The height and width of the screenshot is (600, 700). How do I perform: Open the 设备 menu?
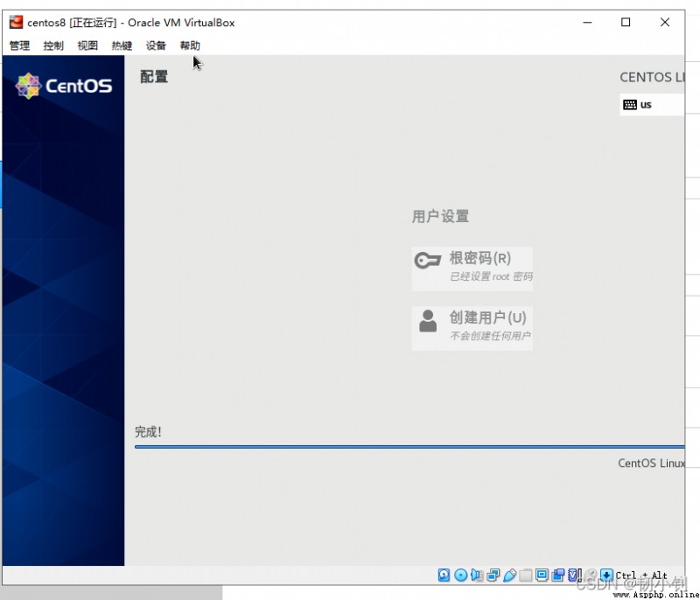pyautogui.click(x=156, y=45)
